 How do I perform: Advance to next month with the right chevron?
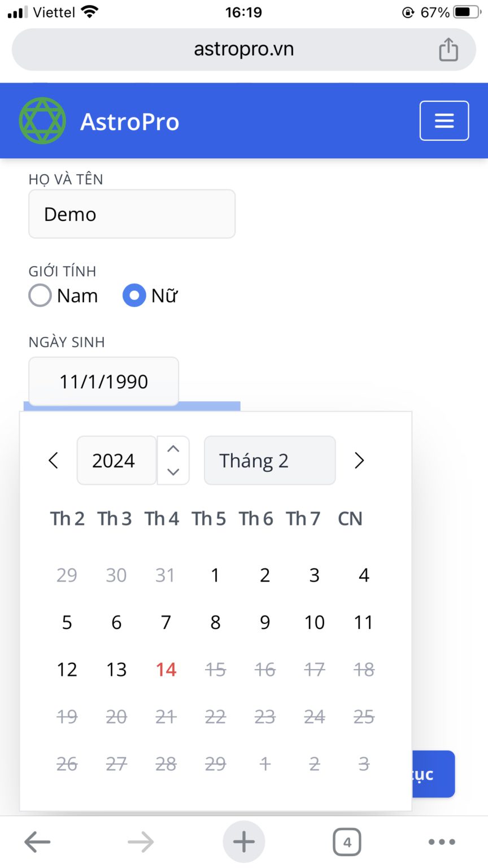pyautogui.click(x=359, y=460)
